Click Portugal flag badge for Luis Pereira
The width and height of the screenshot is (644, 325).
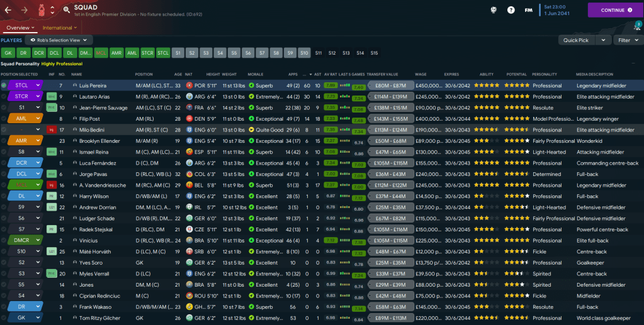pos(189,85)
